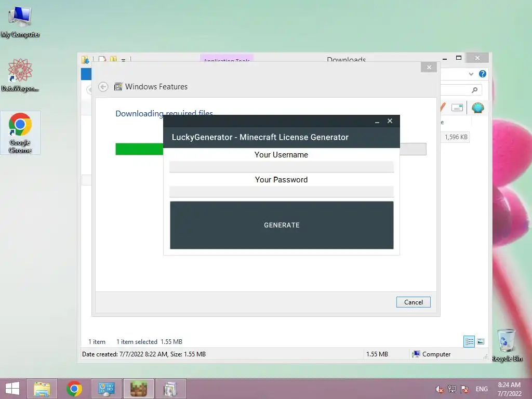The height and width of the screenshot is (399, 532).
Task: Minimize the LuckyGenerator window
Action: pos(377,121)
